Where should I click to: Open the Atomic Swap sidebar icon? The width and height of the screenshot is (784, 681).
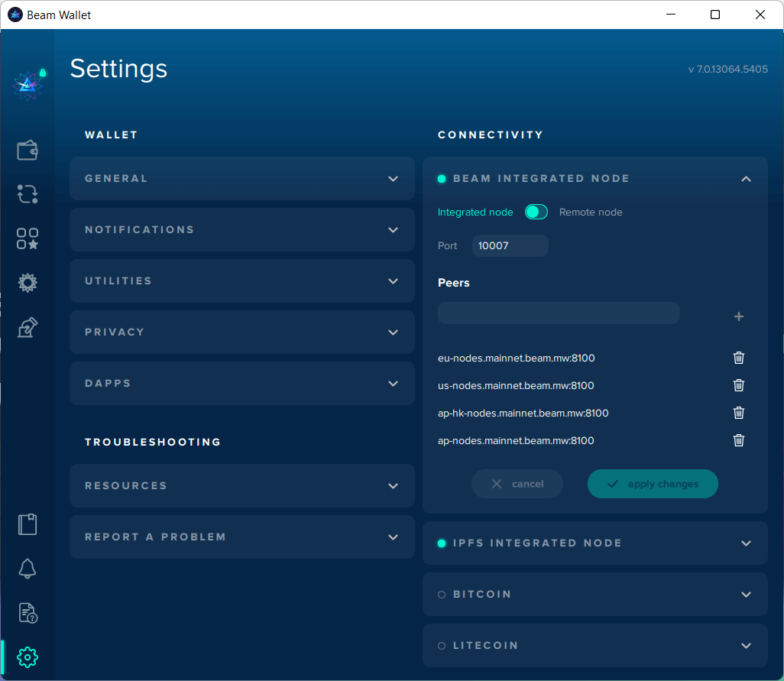(x=28, y=194)
